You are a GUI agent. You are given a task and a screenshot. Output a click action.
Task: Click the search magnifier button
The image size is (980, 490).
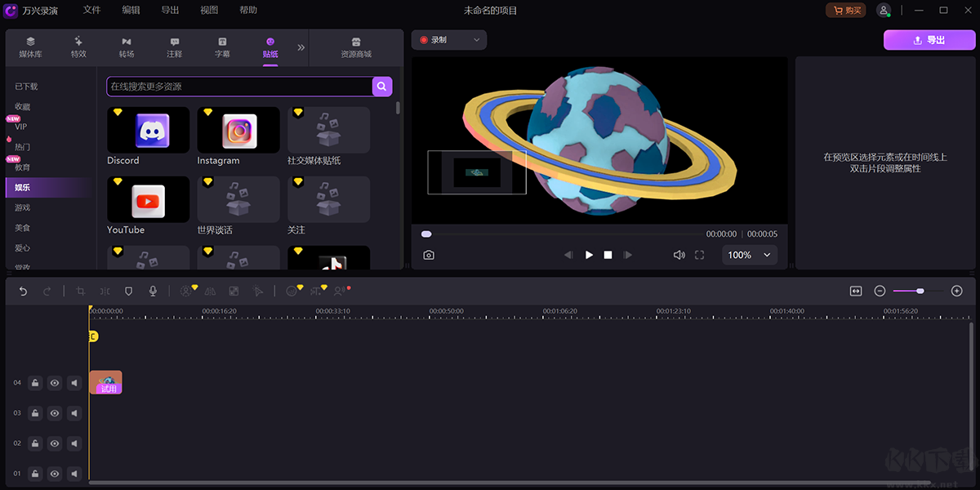click(x=382, y=87)
